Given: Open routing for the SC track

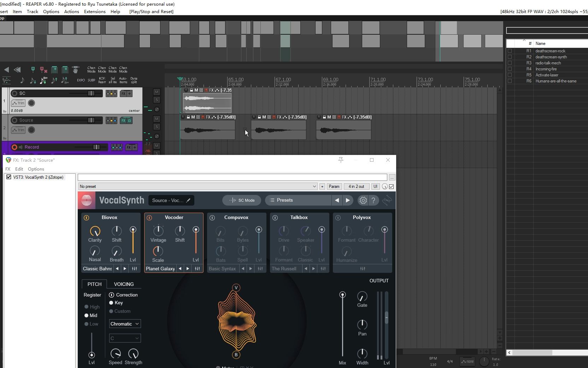Looking at the screenshot, I should tap(111, 93).
